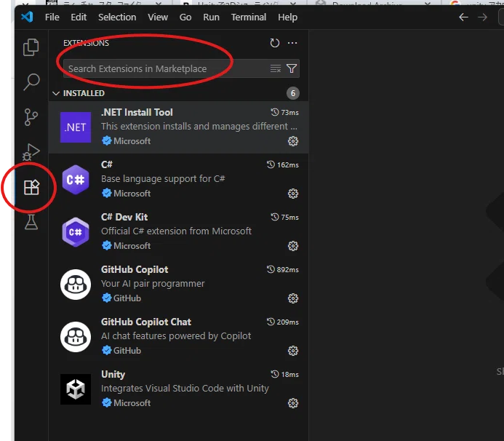Click 'Integrates Visual Studio Code with Unity' text

[185, 389]
